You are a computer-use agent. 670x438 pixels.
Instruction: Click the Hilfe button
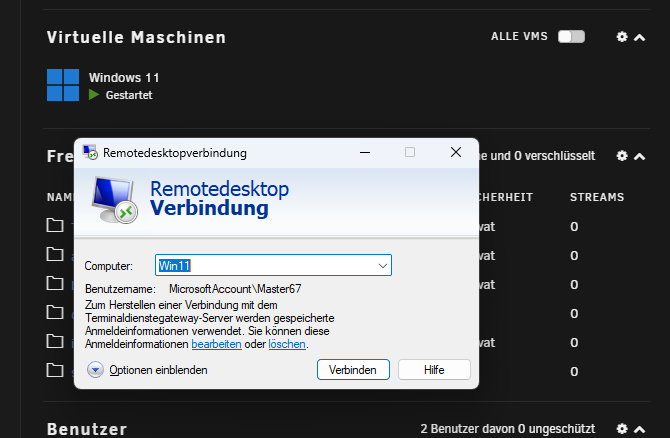434,370
